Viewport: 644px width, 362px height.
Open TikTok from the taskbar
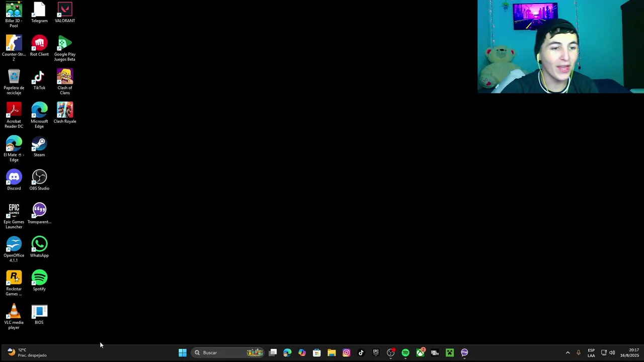tap(361, 353)
